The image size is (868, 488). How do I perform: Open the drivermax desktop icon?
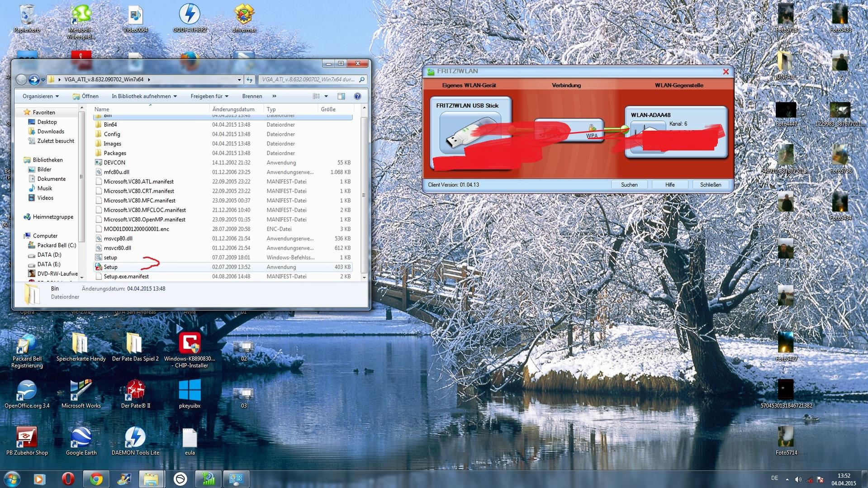pyautogui.click(x=244, y=18)
